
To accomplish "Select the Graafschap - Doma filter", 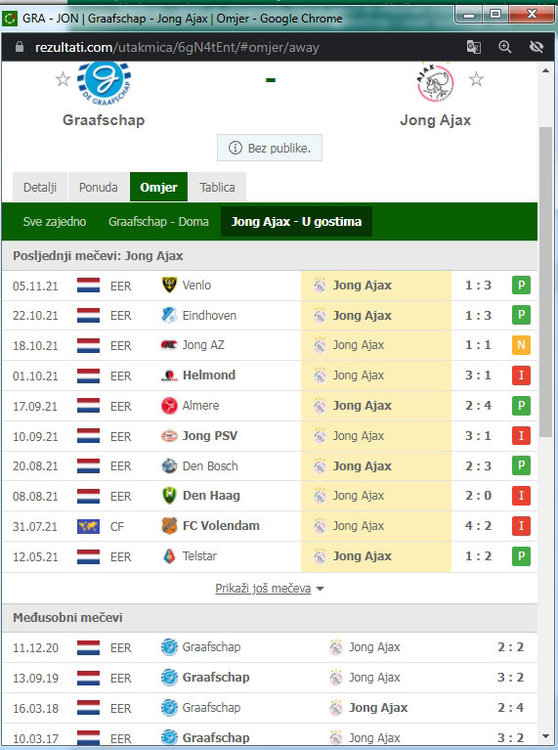I will pos(158,221).
